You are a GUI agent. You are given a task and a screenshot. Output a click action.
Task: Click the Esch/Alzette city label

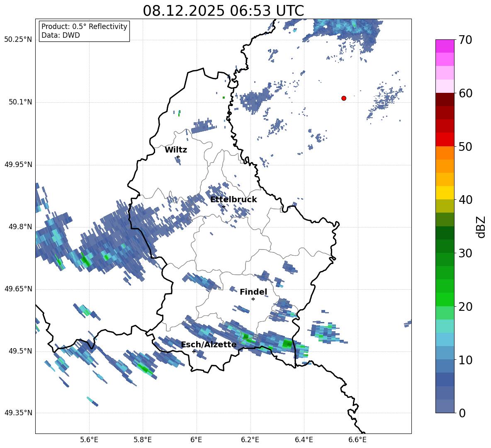click(209, 345)
